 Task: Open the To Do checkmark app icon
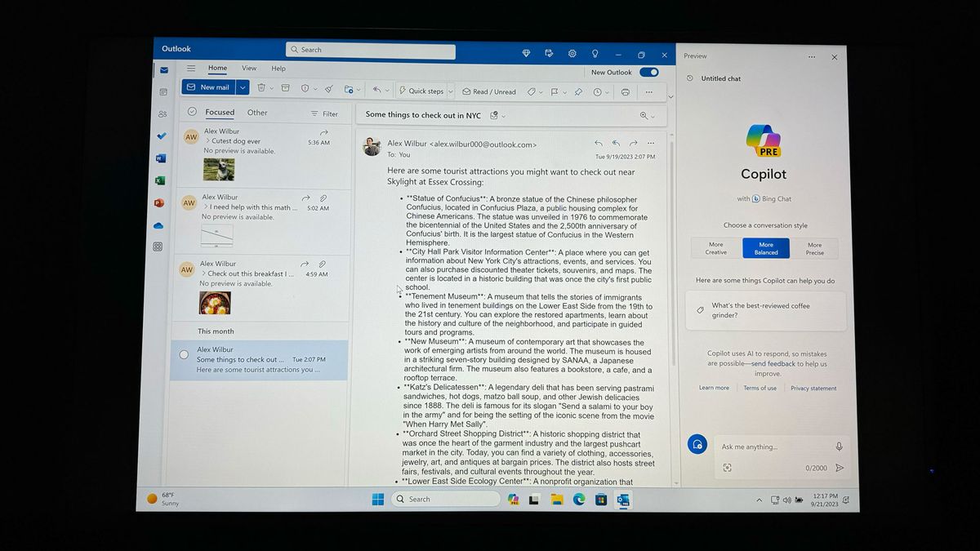pos(161,136)
